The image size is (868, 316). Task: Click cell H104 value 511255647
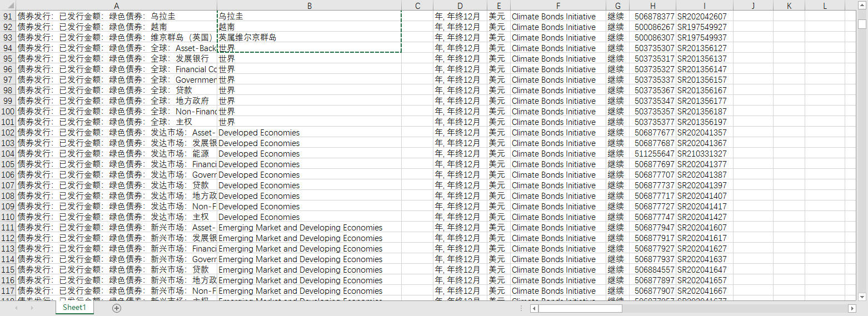[652, 154]
